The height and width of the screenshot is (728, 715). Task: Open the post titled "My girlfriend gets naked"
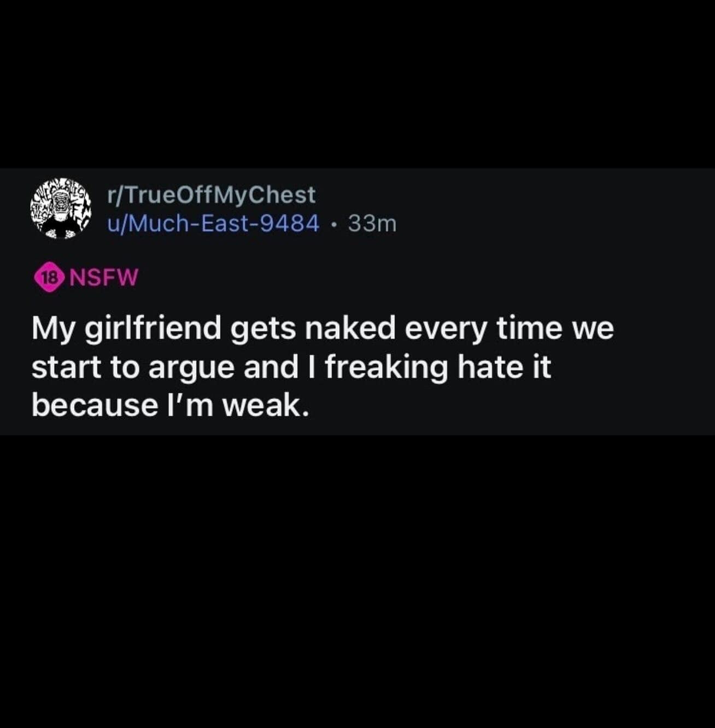[323, 367]
